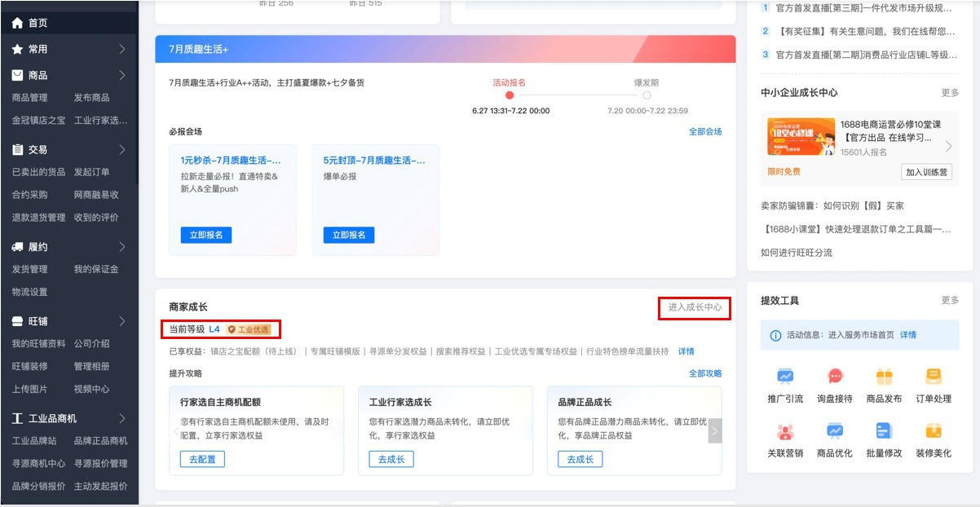Image resolution: width=980 pixels, height=507 pixels.
Task: Click 立即报名 for 1元秒杀 activity
Action: click(206, 235)
